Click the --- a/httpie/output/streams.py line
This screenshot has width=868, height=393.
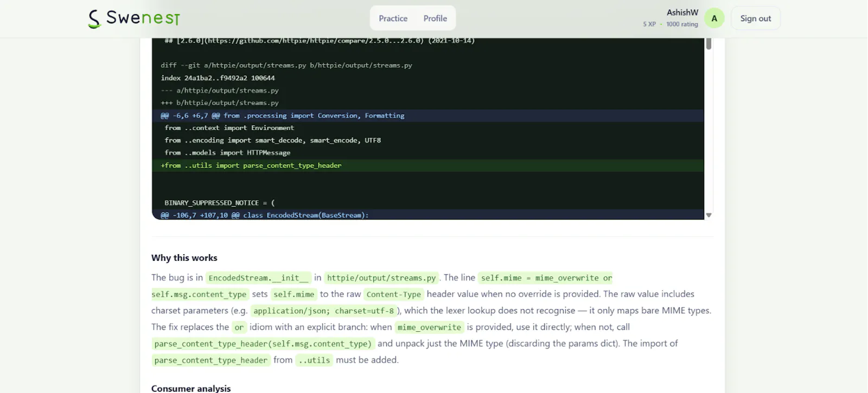click(220, 91)
